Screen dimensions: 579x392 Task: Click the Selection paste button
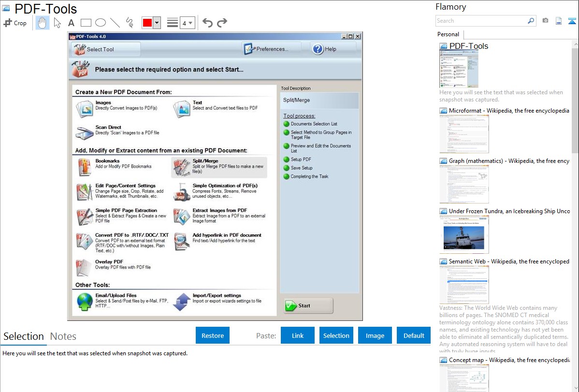point(336,335)
